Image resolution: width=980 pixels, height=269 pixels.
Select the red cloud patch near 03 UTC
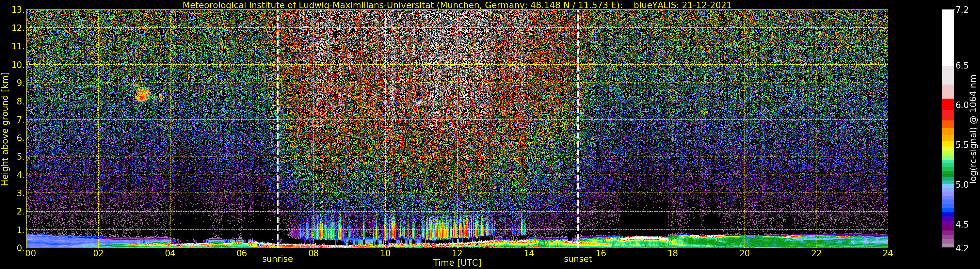pyautogui.click(x=143, y=94)
